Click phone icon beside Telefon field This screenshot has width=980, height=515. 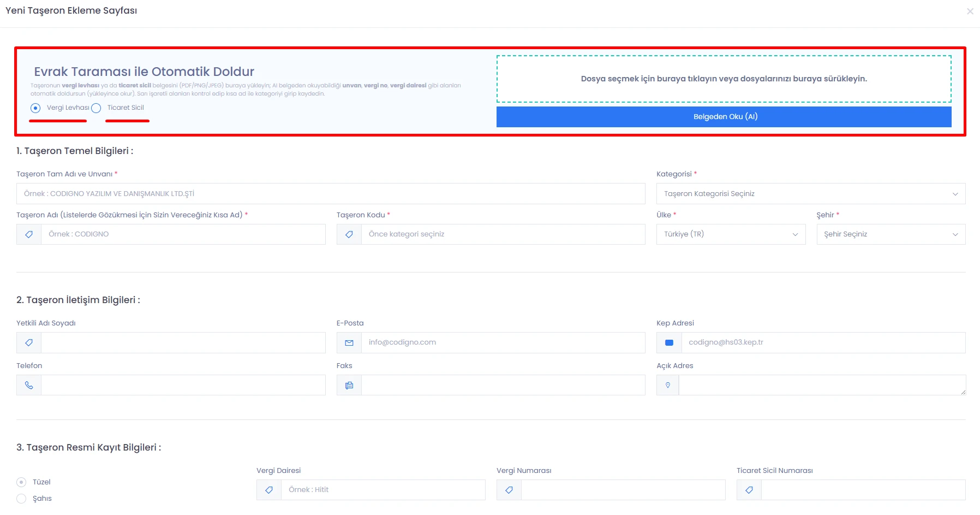tap(29, 385)
